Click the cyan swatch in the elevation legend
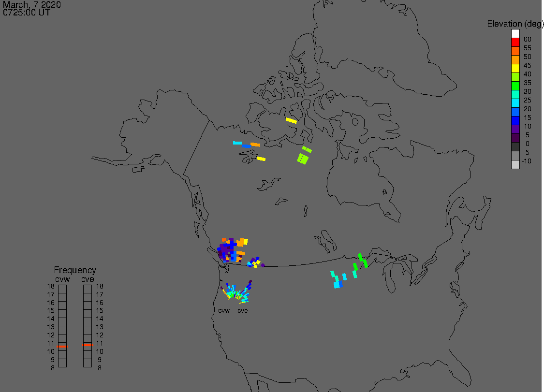Viewport: 544px width, 392px height. (x=515, y=103)
